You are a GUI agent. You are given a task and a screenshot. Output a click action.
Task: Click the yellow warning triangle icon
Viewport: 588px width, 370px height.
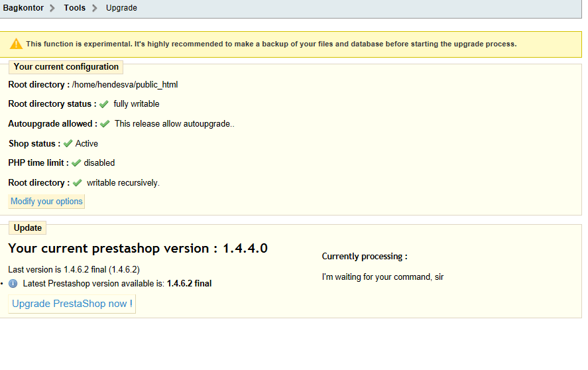(16, 44)
